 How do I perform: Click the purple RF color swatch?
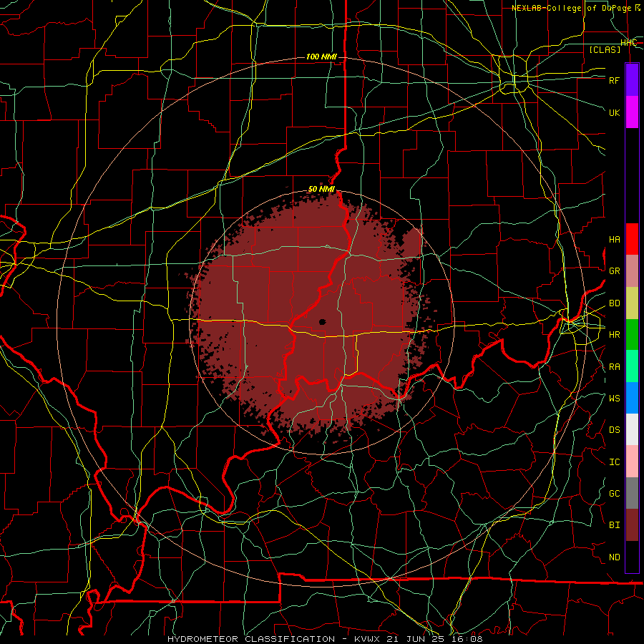632,80
